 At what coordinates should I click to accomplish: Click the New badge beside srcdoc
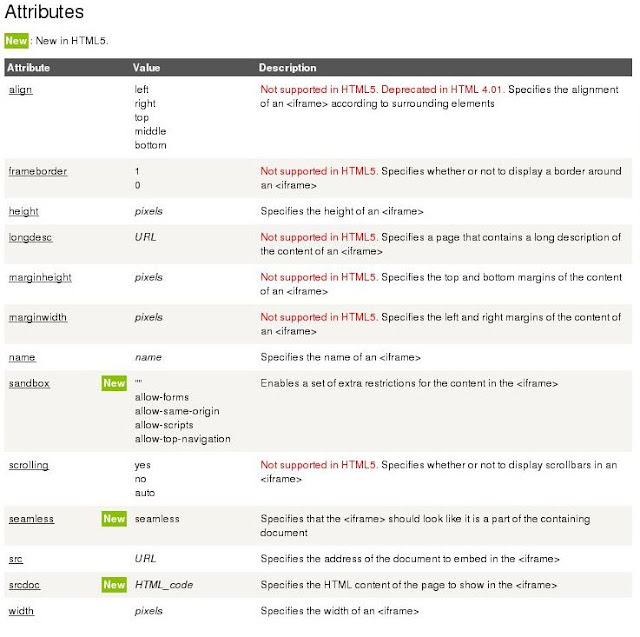pos(114,584)
